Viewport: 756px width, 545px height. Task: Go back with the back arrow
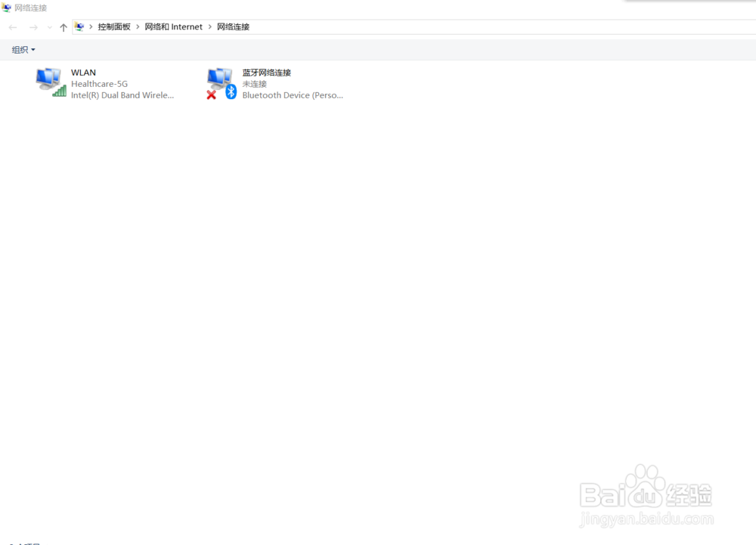point(13,27)
